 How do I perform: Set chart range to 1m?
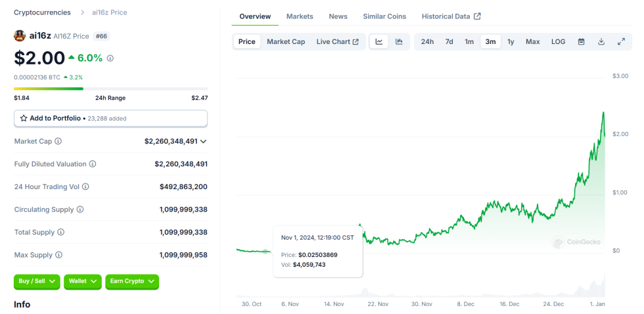pos(469,41)
